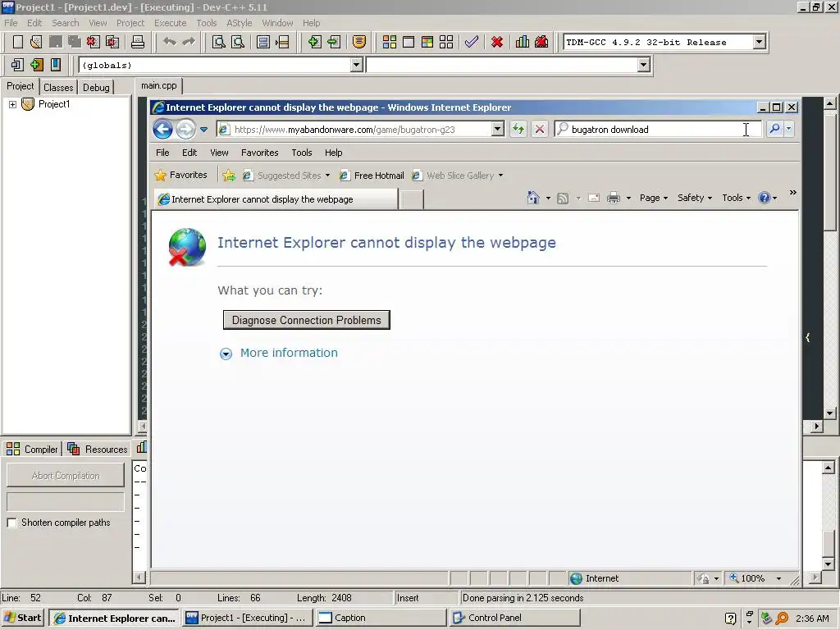
Task: Open the AStyle menu in Dev-C++
Action: click(x=239, y=23)
